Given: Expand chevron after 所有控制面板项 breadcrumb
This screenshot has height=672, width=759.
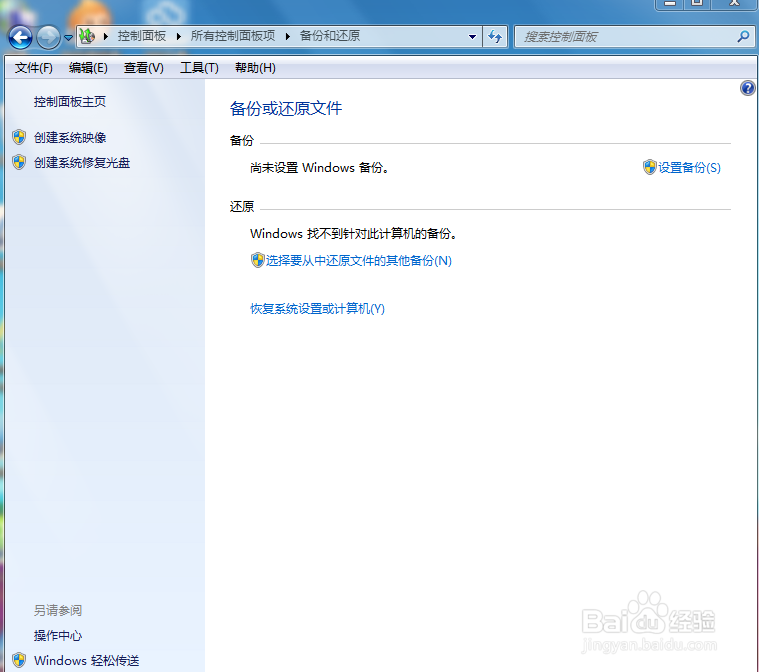Looking at the screenshot, I should coord(288,36).
